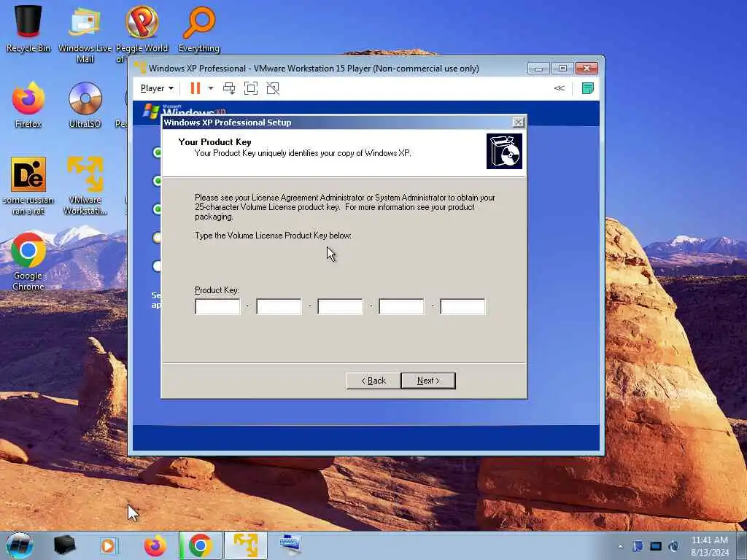Image resolution: width=747 pixels, height=560 pixels.
Task: Open the VMware Workstation desktop shortcut
Action: [x=85, y=186]
